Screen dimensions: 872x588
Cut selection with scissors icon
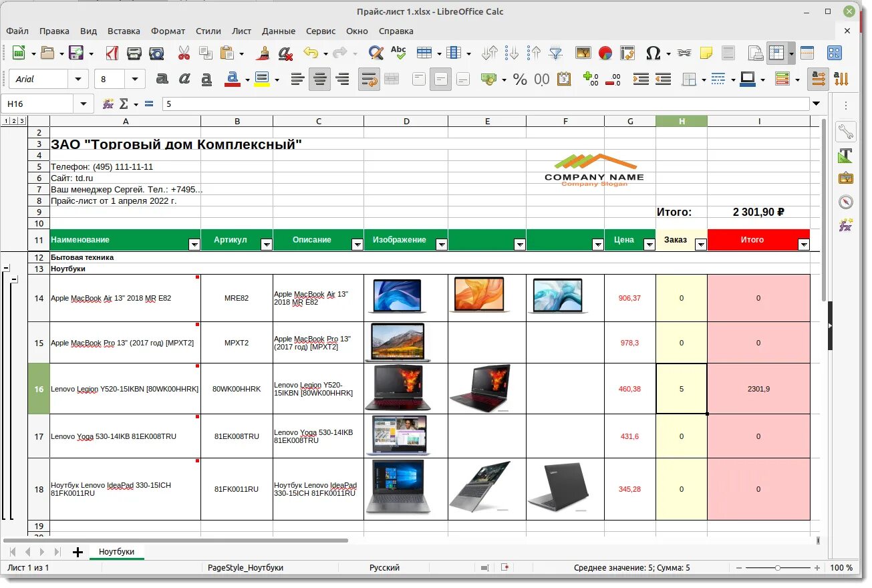coord(184,53)
